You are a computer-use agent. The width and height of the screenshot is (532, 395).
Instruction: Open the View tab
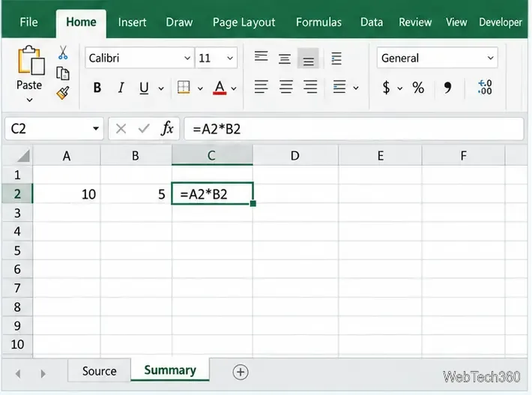[x=456, y=22]
